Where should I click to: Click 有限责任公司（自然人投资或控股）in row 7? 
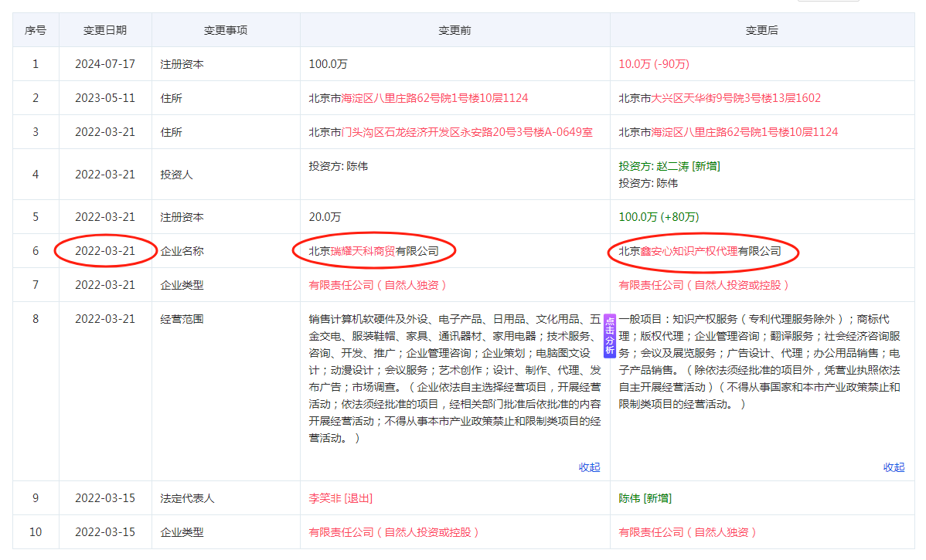pyautogui.click(x=704, y=285)
